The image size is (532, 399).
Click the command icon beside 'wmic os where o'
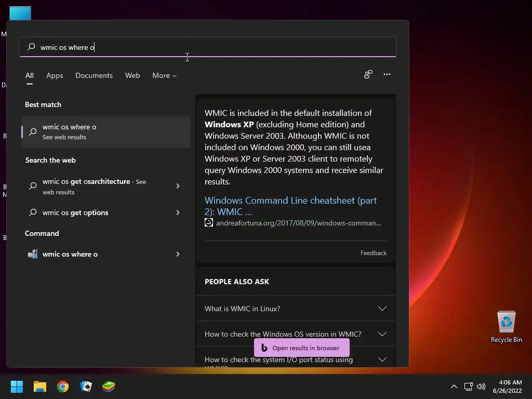[x=33, y=254]
